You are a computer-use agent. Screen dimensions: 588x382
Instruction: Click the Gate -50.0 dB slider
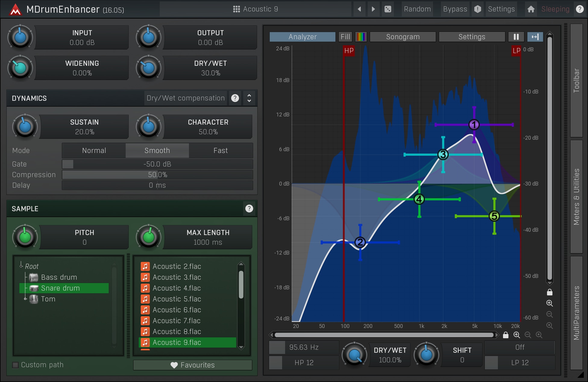tap(157, 164)
